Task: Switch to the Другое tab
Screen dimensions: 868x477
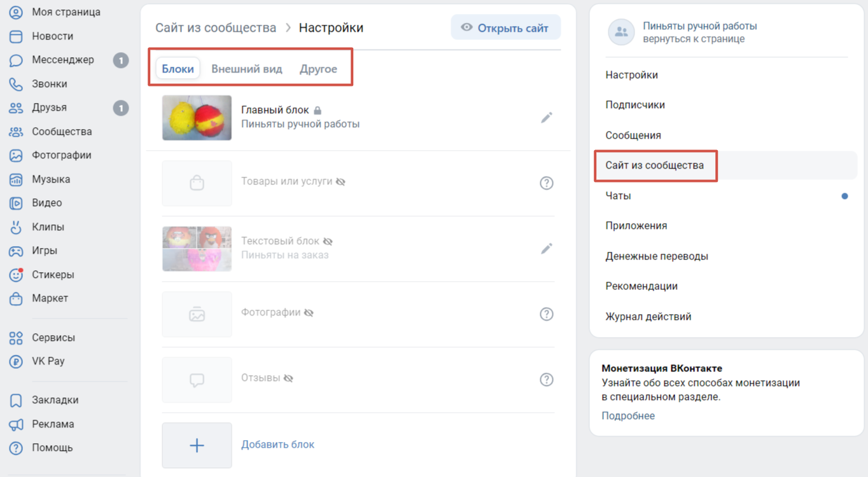Action: tap(318, 69)
